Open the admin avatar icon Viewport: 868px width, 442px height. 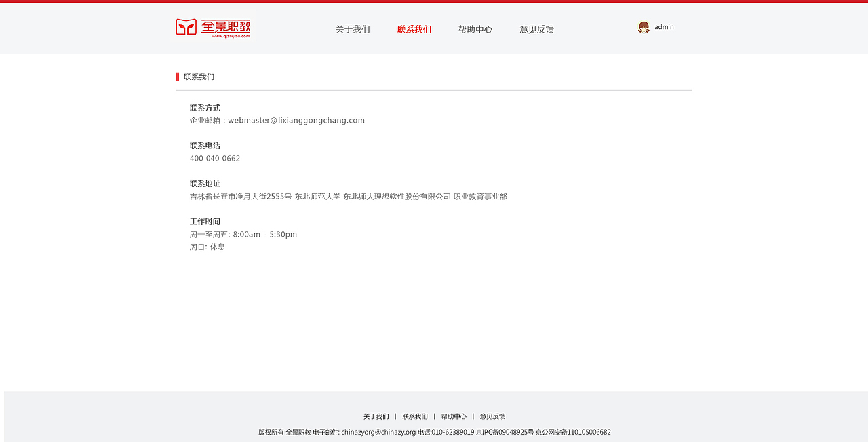[x=643, y=27]
